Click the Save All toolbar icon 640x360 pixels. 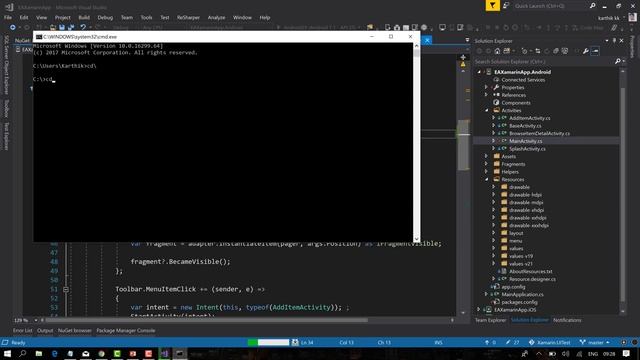pos(71,27)
